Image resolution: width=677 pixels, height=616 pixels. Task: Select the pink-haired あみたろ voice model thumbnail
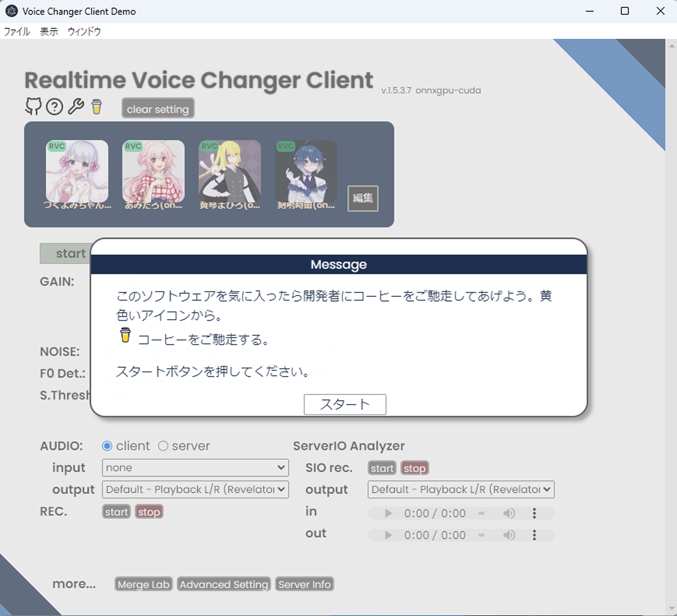153,172
